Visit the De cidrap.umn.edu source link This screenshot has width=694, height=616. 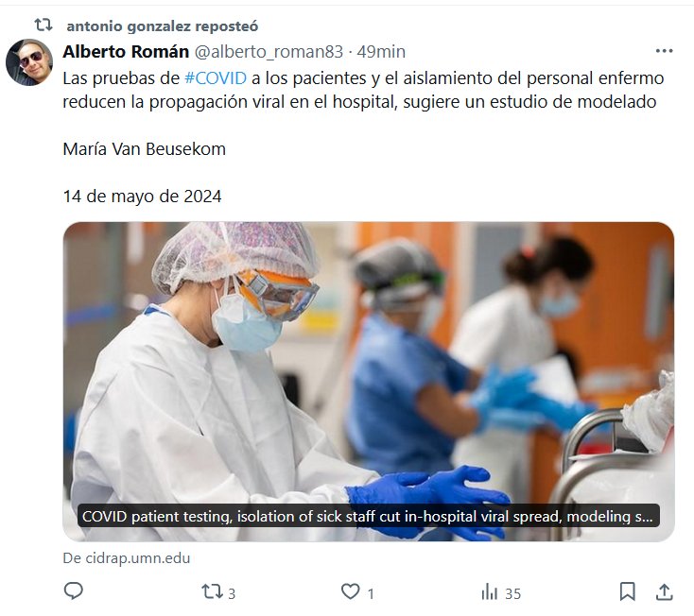coord(127,558)
